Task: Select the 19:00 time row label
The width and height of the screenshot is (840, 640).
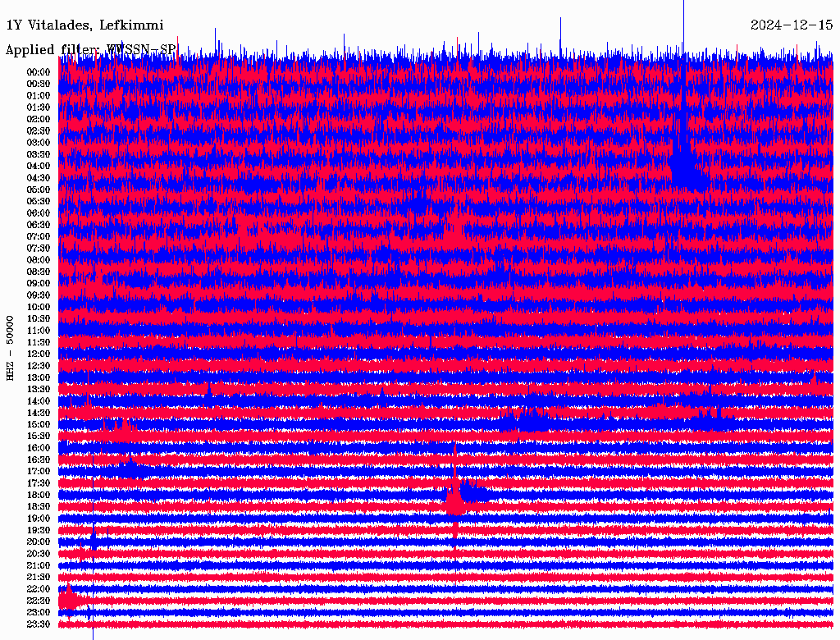Action: (39, 519)
